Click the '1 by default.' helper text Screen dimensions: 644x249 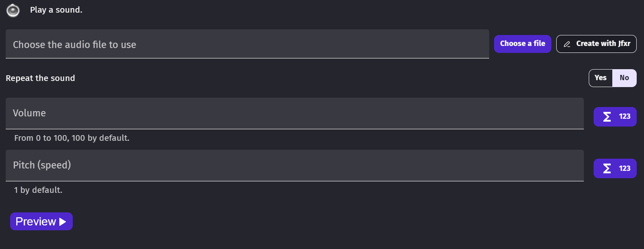coord(38,190)
